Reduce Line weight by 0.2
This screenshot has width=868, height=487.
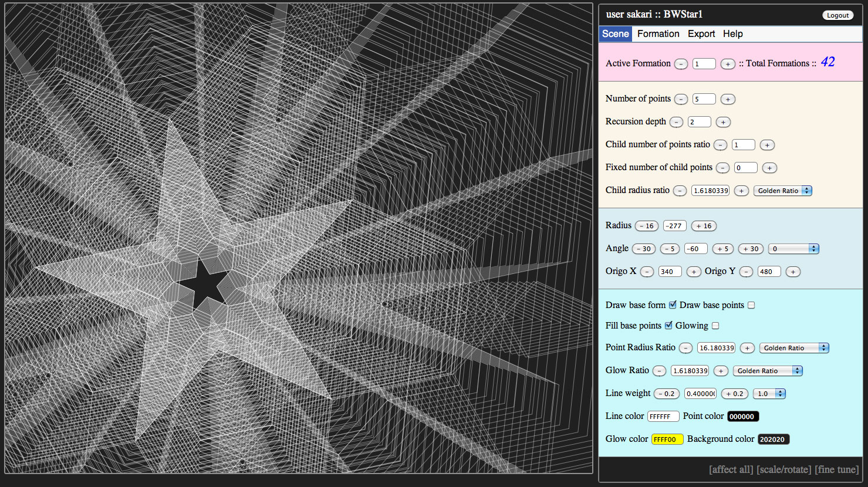(666, 394)
